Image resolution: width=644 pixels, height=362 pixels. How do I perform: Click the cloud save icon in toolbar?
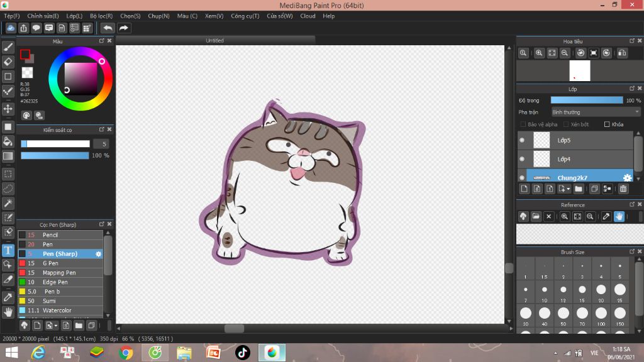[x=11, y=28]
